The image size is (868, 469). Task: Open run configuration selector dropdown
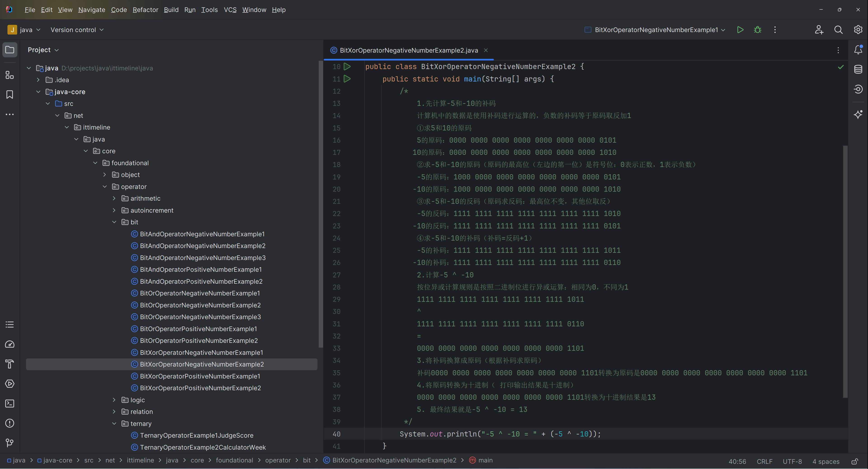pos(654,30)
